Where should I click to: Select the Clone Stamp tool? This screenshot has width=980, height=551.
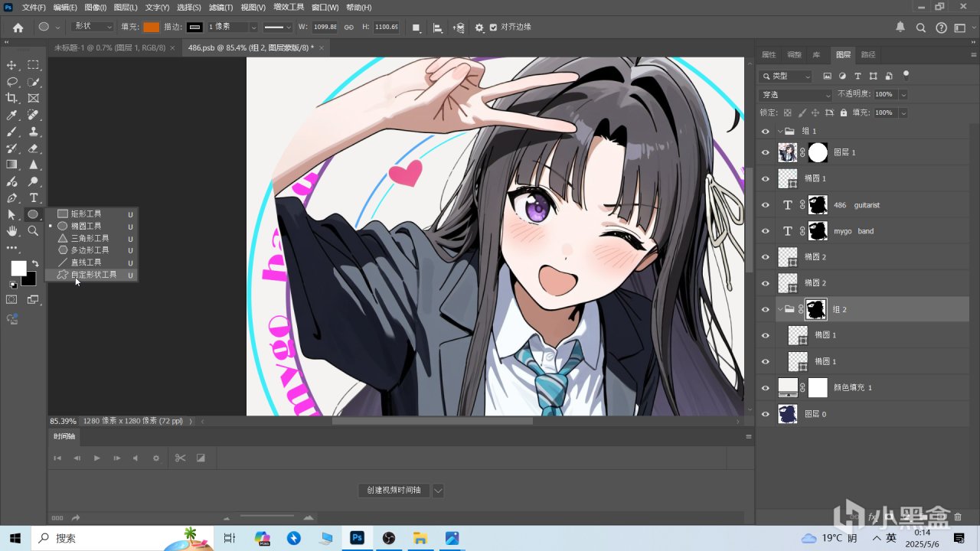point(34,132)
